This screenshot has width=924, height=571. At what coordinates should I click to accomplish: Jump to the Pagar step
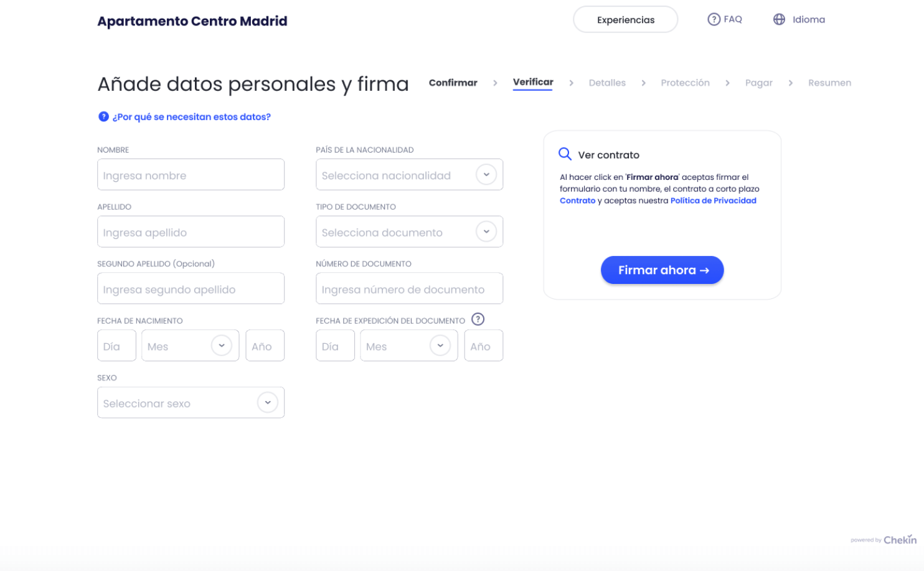[x=758, y=83]
